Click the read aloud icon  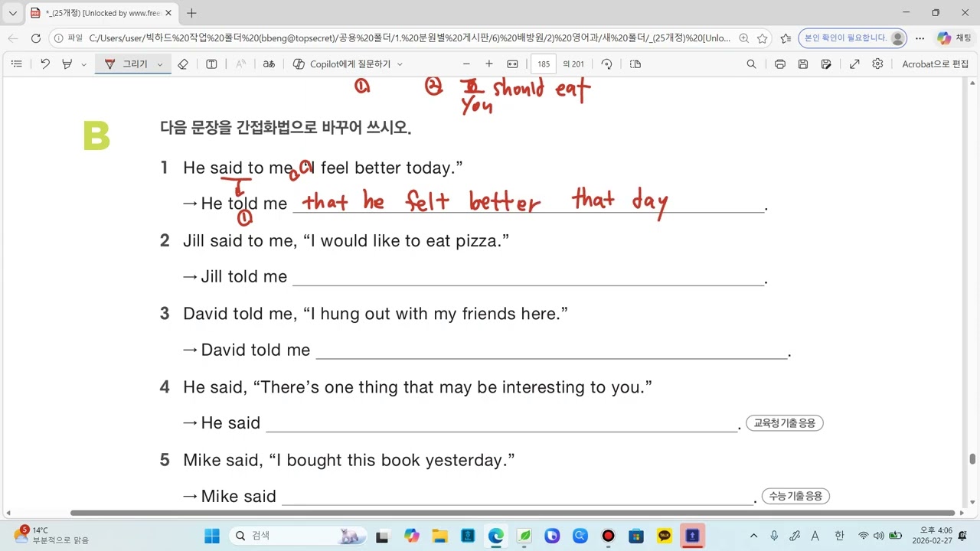coord(240,64)
